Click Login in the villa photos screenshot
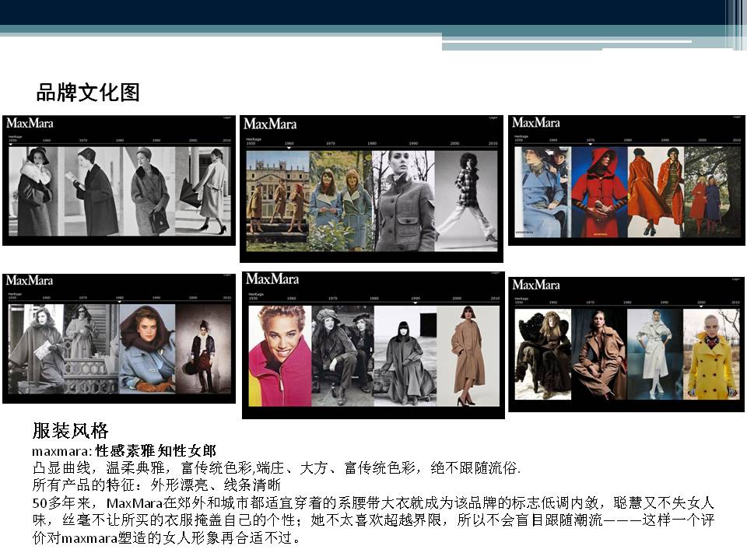The height and width of the screenshot is (560, 747). (x=493, y=117)
